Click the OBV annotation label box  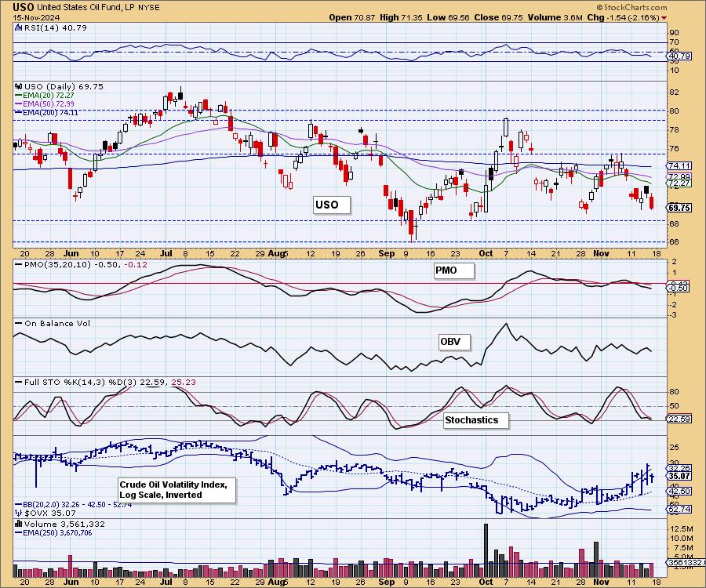454,342
